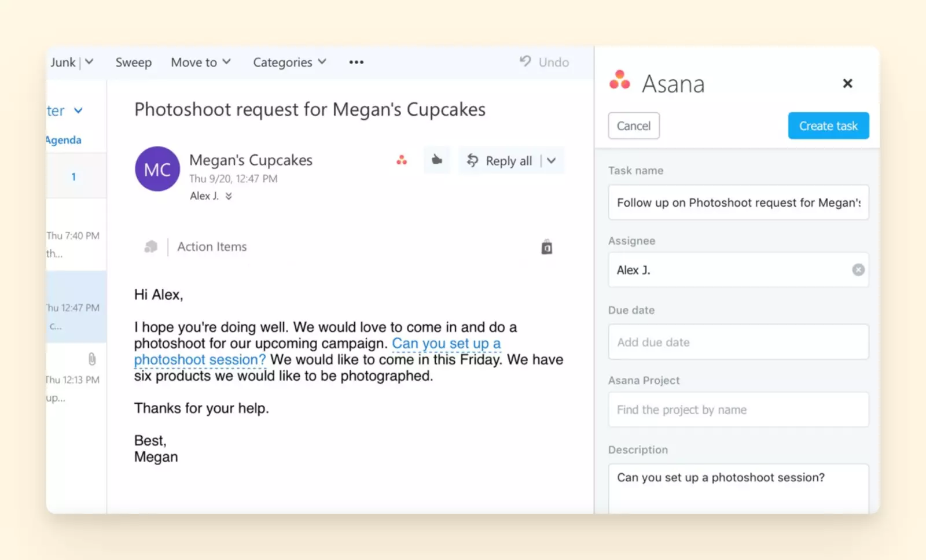
Task: Open the Asana add-in icon in the email header
Action: click(x=402, y=160)
